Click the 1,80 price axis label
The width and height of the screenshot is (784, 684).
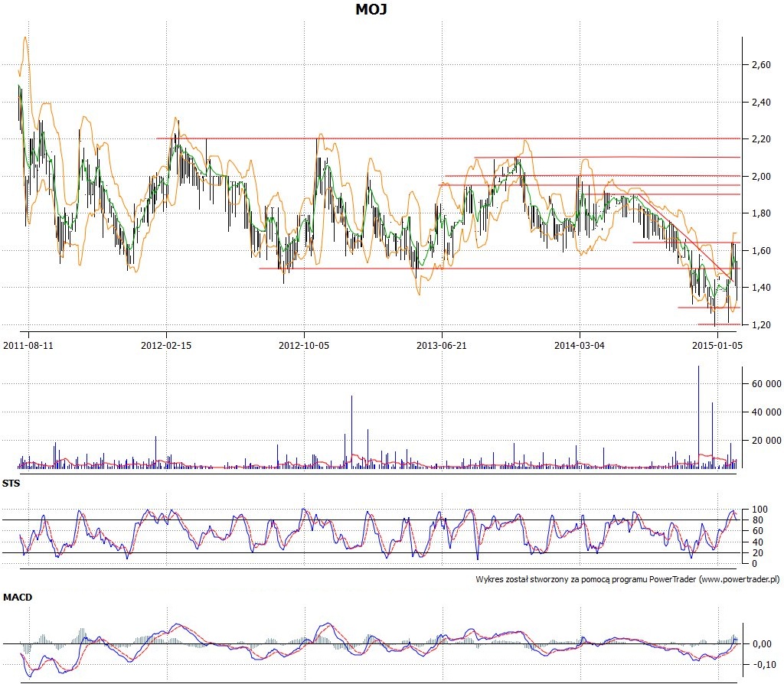(x=761, y=213)
